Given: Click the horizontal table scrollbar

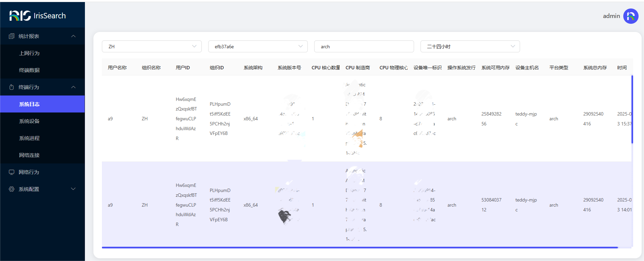Looking at the screenshot, I should (x=360, y=247).
